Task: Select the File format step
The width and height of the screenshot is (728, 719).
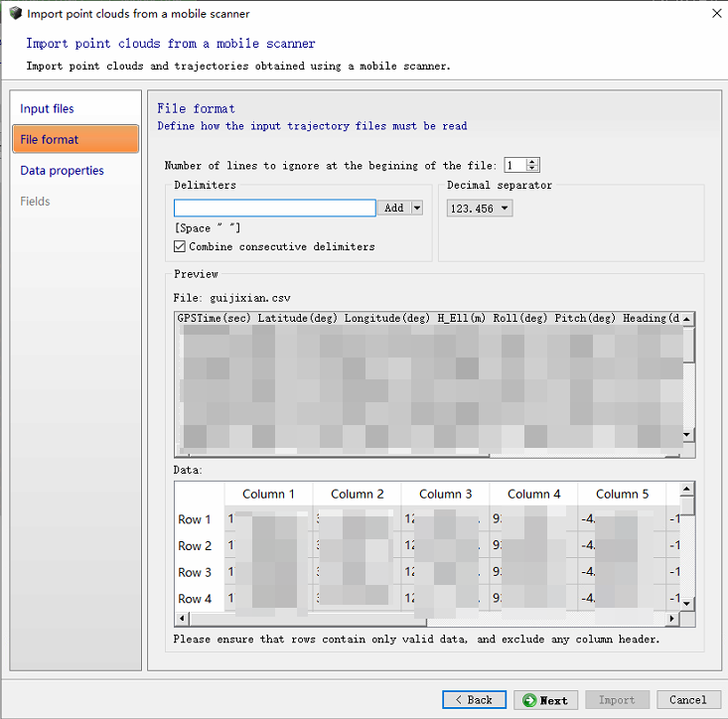Action: click(75, 139)
